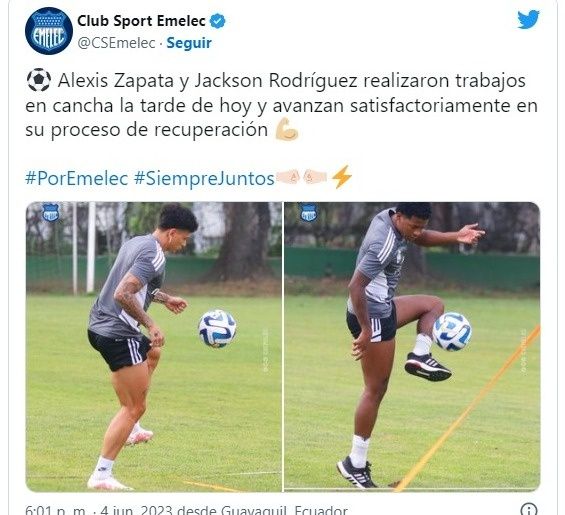Open the #PorEmelec hashtag
Viewport: 565px width, 515px height.
pos(77,178)
